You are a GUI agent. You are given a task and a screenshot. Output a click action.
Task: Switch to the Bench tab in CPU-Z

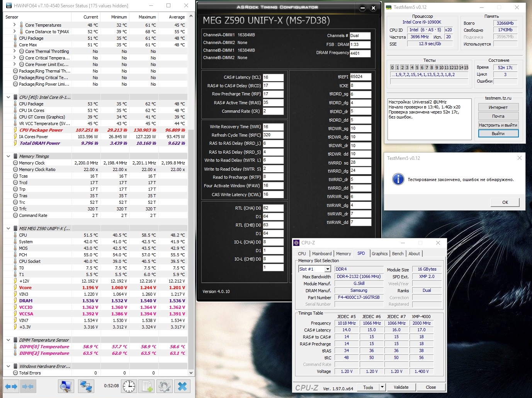coord(398,254)
